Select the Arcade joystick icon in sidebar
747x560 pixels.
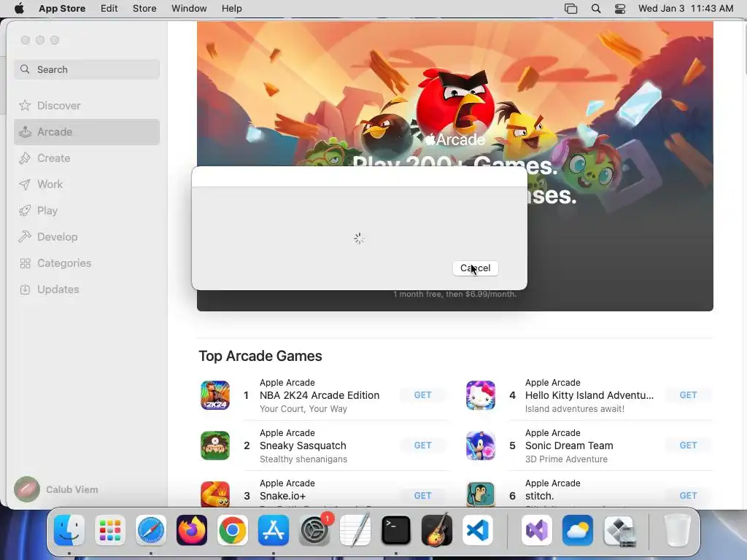tap(25, 132)
